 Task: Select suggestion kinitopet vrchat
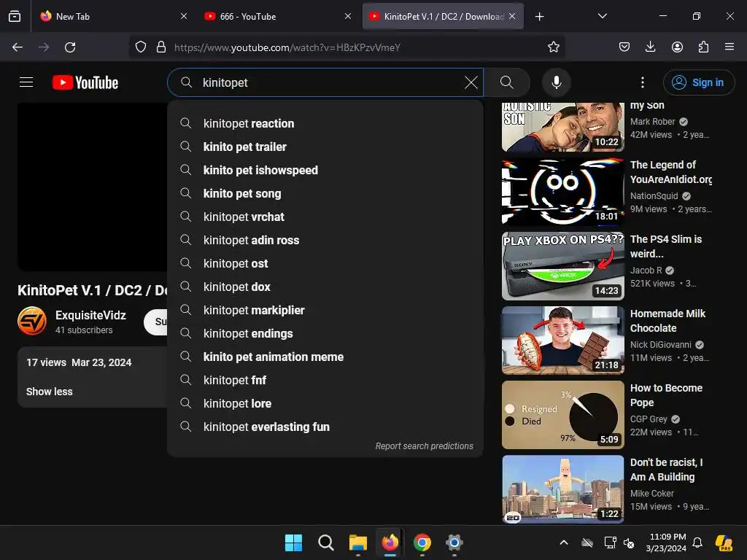tap(325, 217)
